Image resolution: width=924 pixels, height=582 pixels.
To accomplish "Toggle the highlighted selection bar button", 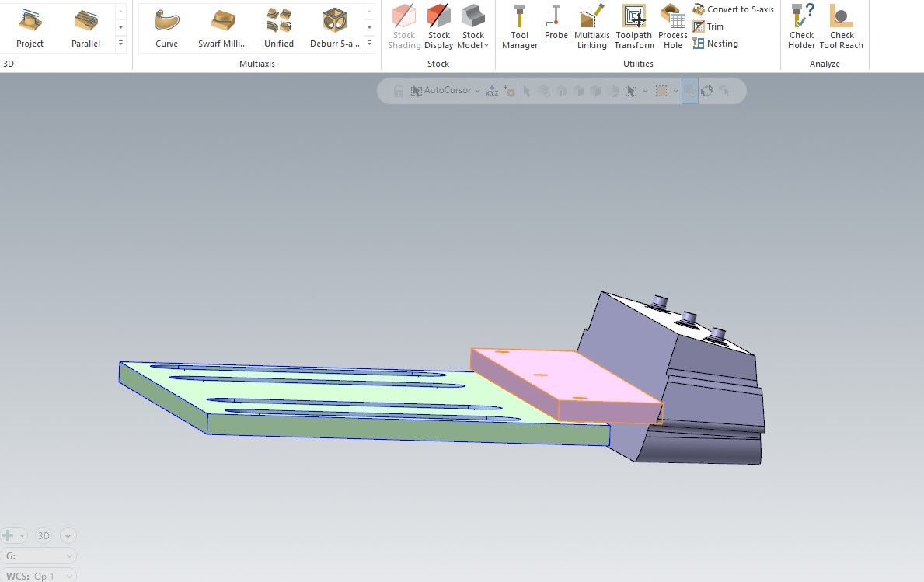I will pos(689,91).
